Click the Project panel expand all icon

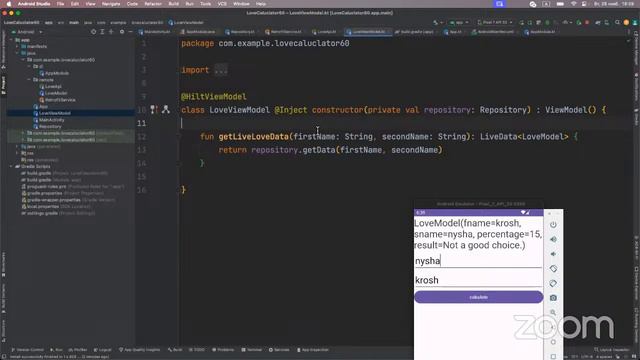coord(102,31)
